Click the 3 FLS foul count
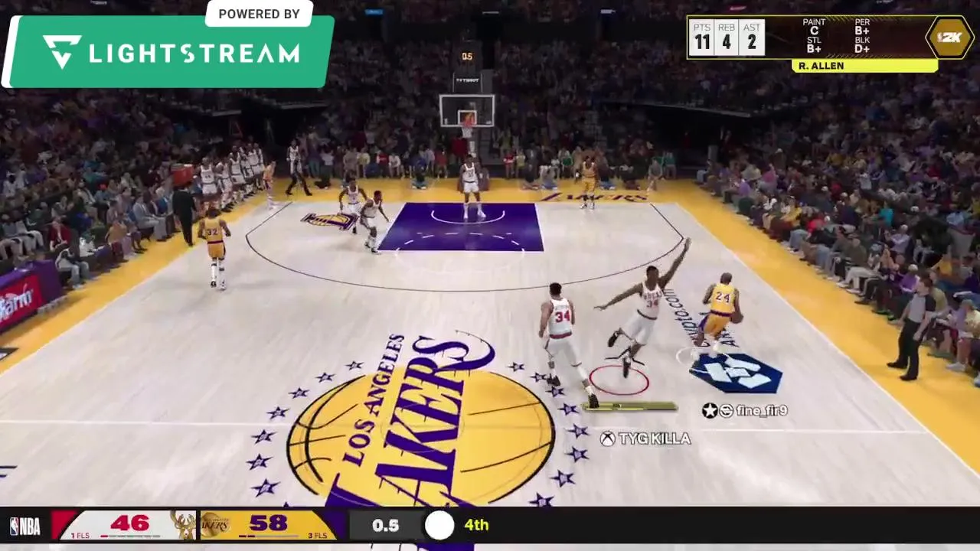 [x=317, y=535]
